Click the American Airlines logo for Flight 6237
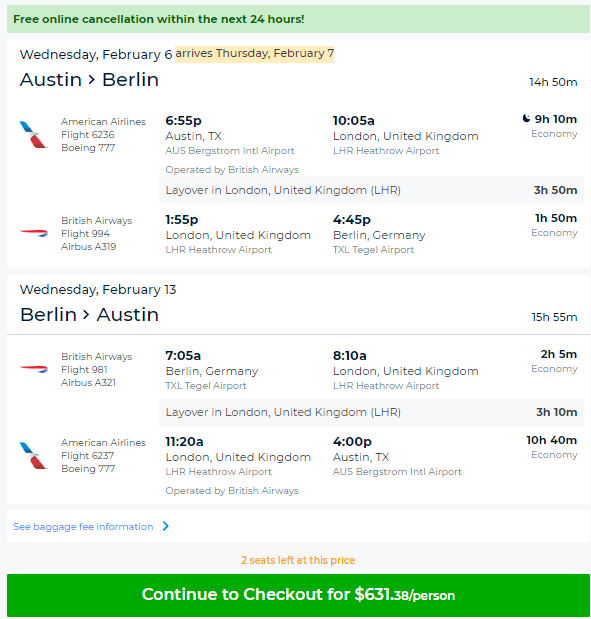 click(x=34, y=456)
